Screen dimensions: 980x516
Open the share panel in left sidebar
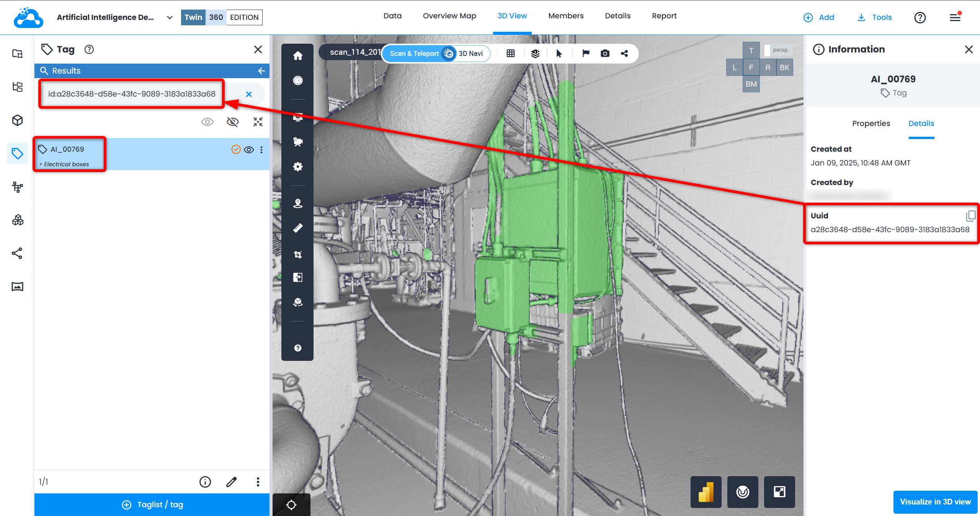click(17, 253)
